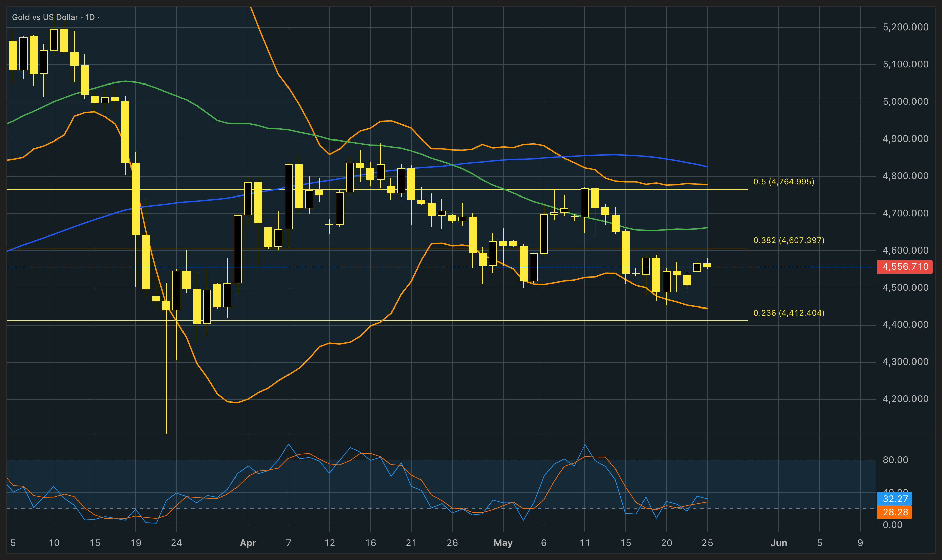Click the 80.00 overbought level label
This screenshot has height=560, width=942.
(896, 460)
